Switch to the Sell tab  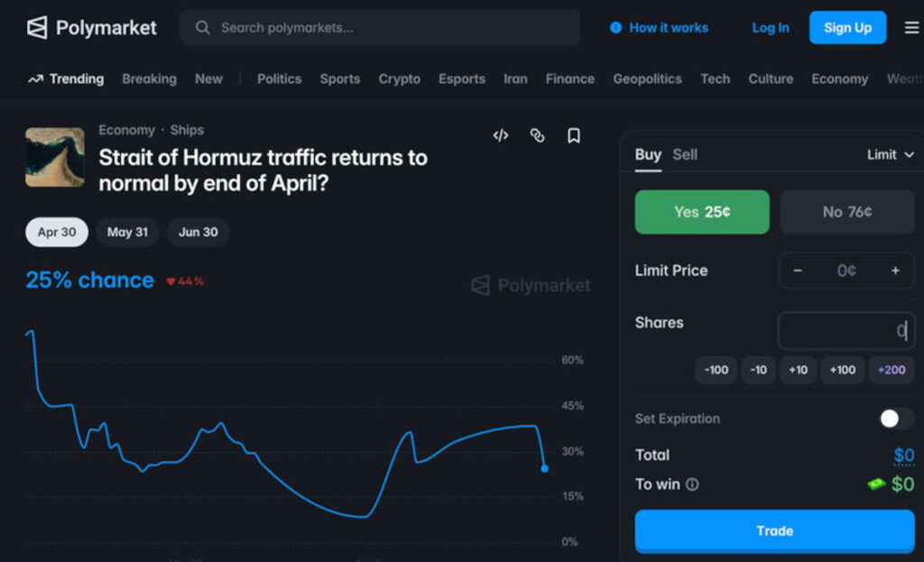coord(685,154)
